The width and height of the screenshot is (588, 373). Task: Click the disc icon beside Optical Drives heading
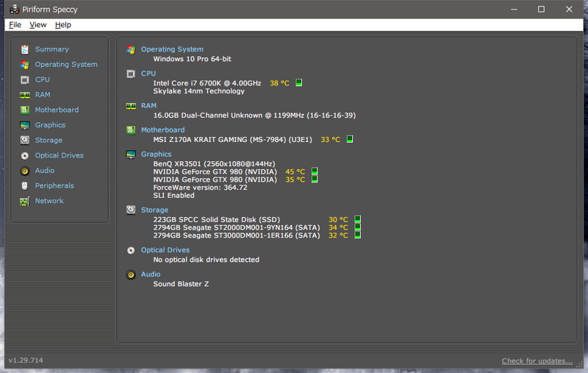point(131,250)
